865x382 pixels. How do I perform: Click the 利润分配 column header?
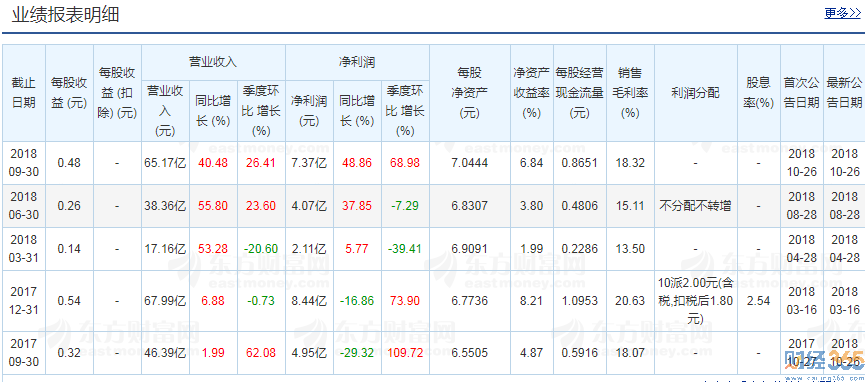click(695, 93)
